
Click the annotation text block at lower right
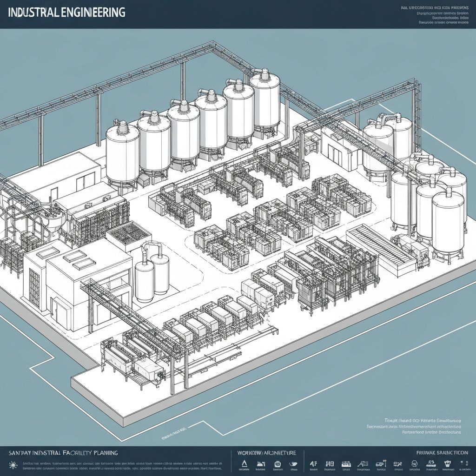click(420, 425)
